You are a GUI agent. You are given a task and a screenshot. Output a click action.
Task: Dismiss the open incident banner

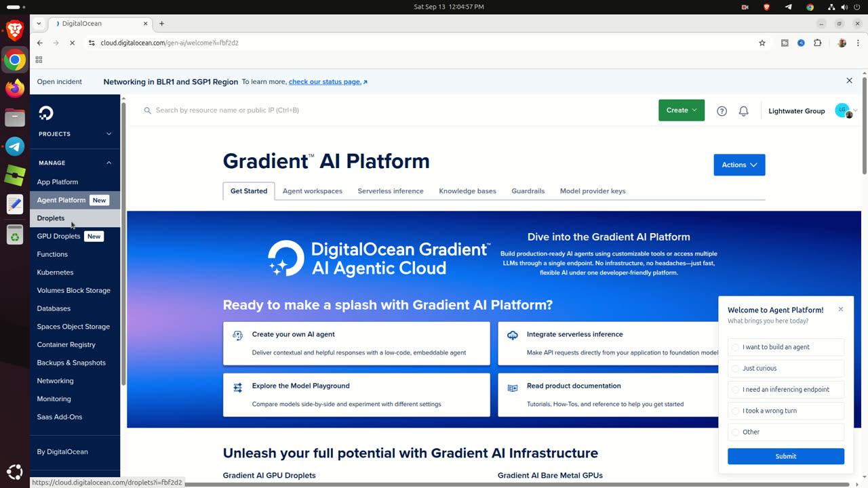tap(849, 81)
